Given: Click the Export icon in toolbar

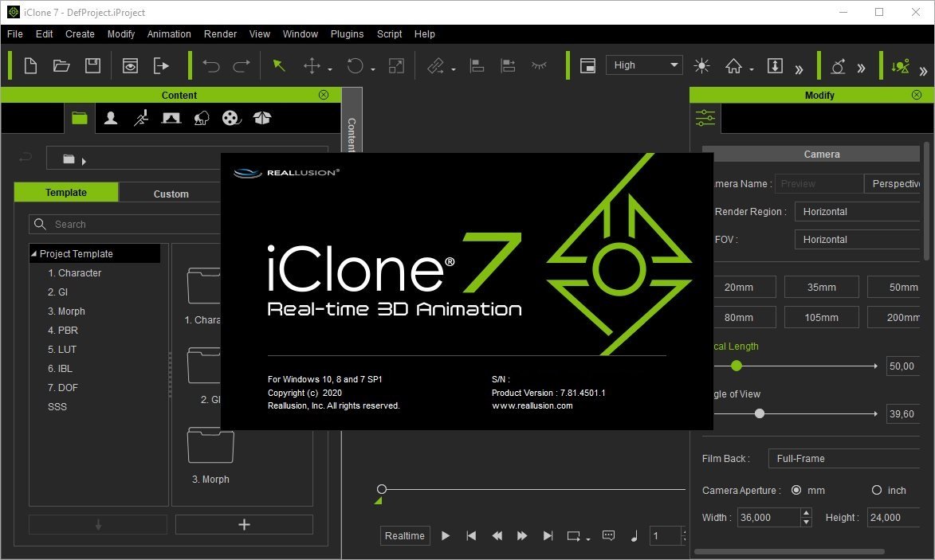Looking at the screenshot, I should pos(161,65).
